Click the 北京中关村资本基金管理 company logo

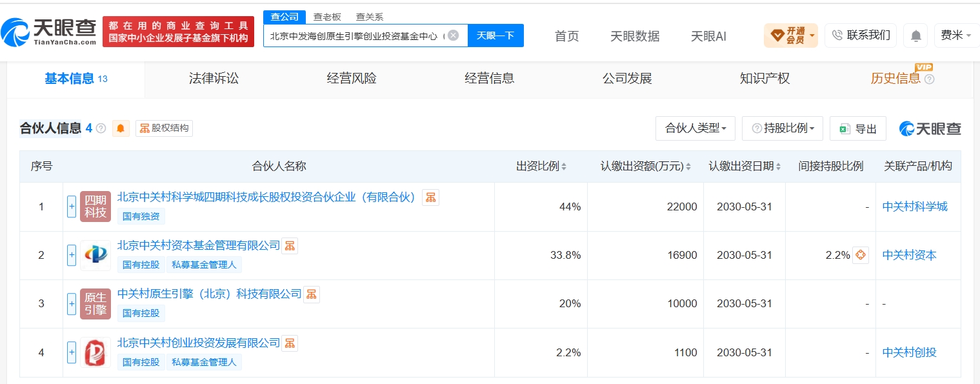(x=95, y=256)
